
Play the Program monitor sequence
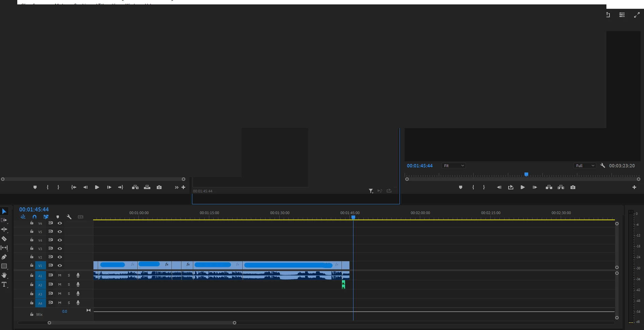click(x=522, y=187)
